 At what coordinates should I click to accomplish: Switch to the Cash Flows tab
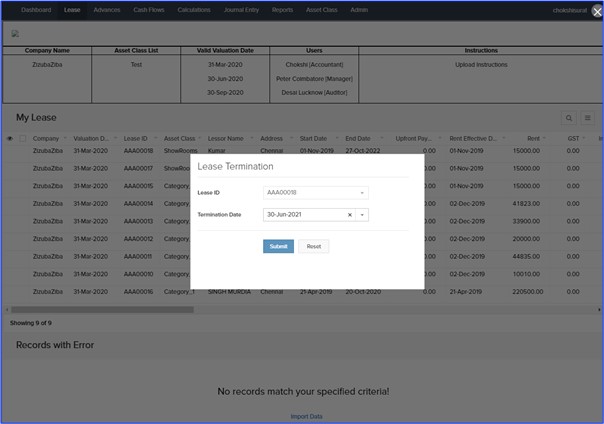tap(149, 9)
